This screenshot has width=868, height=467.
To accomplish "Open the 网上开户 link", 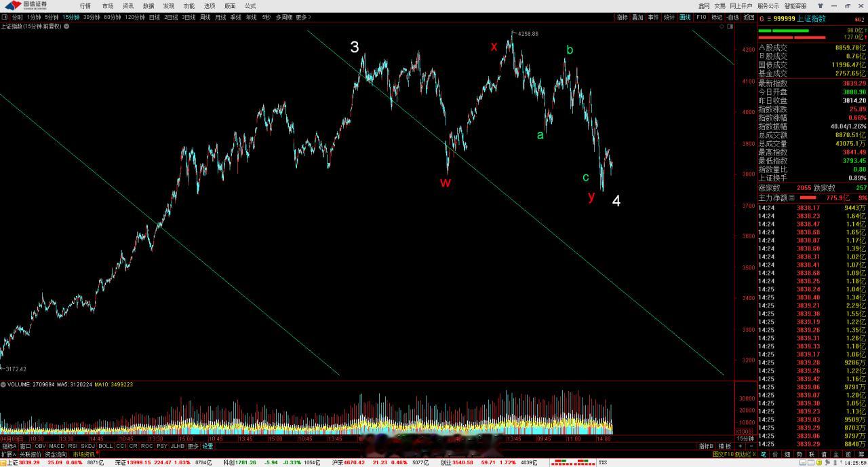I will [x=741, y=5].
